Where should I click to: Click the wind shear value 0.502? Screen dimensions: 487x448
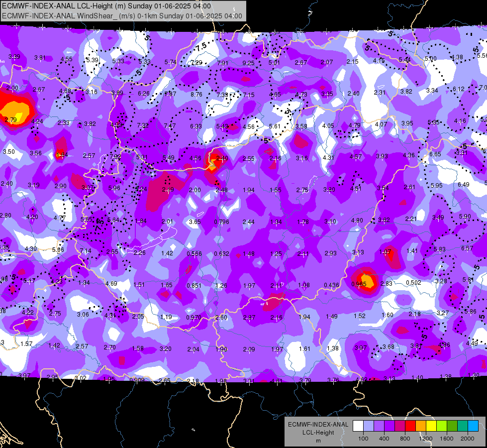point(413,283)
